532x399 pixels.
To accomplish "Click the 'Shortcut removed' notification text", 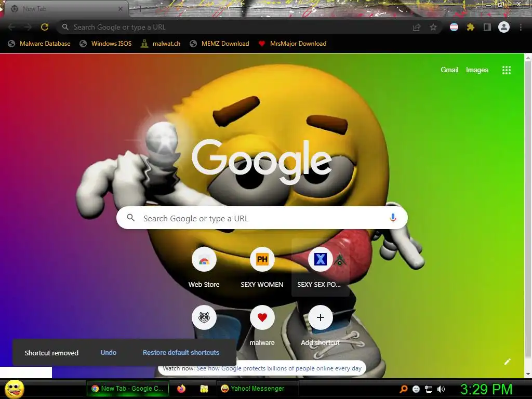I will tap(51, 353).
